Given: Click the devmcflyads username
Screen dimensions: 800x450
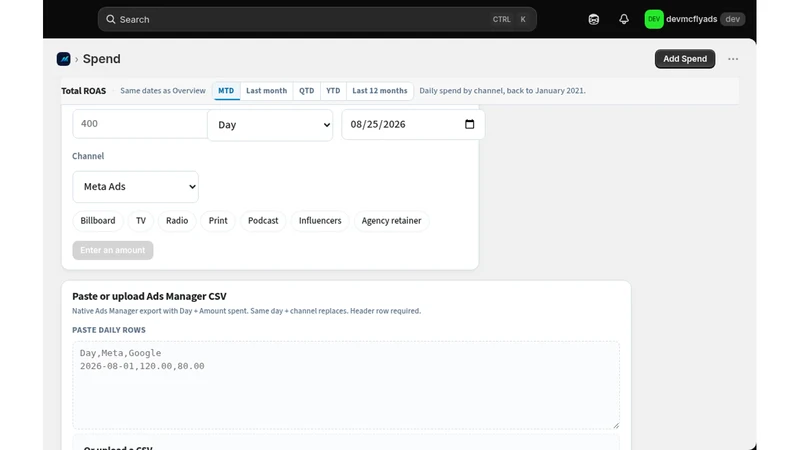Looking at the screenshot, I should (691, 19).
